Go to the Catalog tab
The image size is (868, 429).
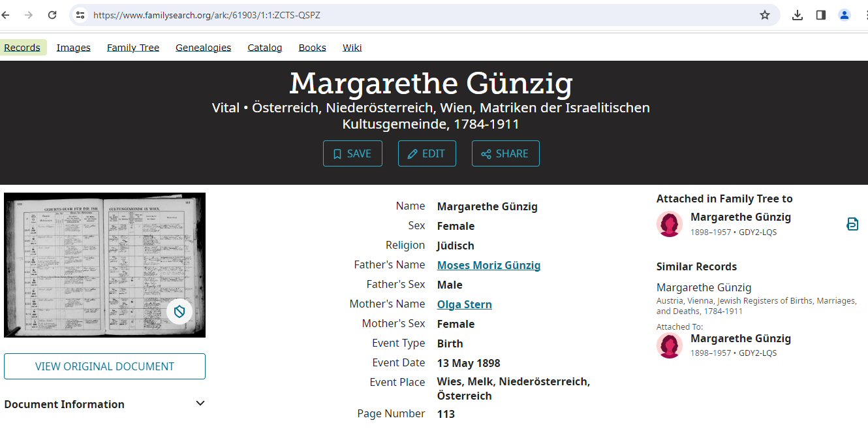pos(265,48)
